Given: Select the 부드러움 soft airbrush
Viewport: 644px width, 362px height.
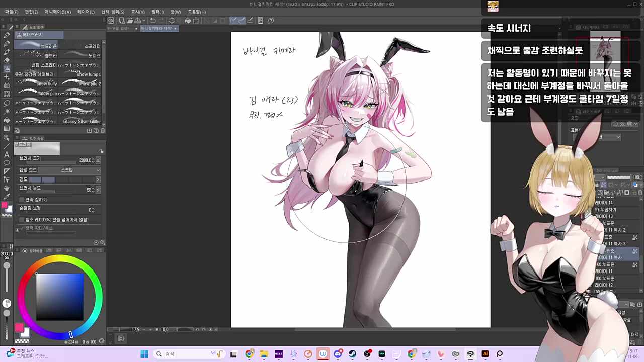Looking at the screenshot, I should point(36,46).
